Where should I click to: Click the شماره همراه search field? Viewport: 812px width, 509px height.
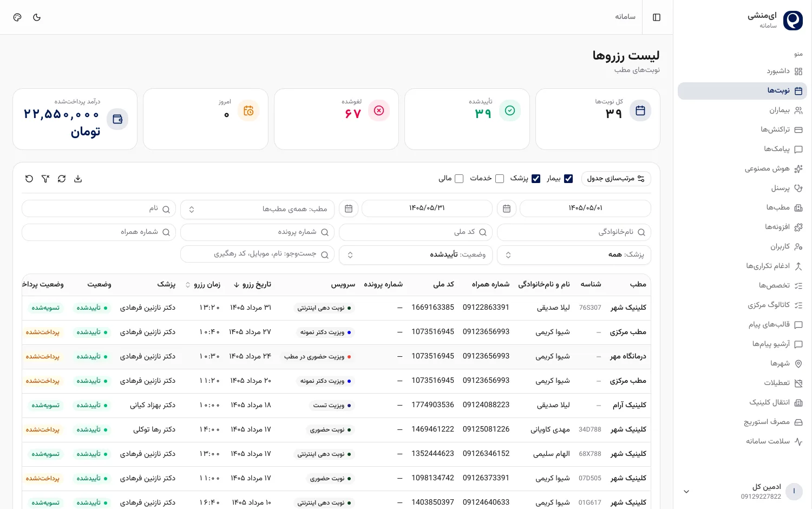coord(99,232)
